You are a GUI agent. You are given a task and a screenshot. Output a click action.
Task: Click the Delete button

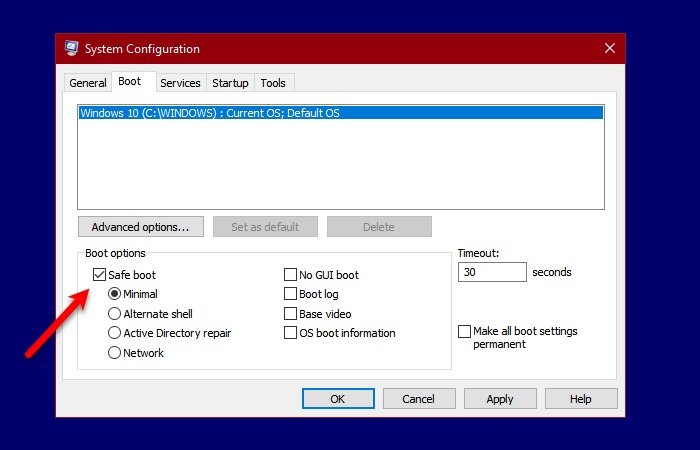click(x=379, y=227)
